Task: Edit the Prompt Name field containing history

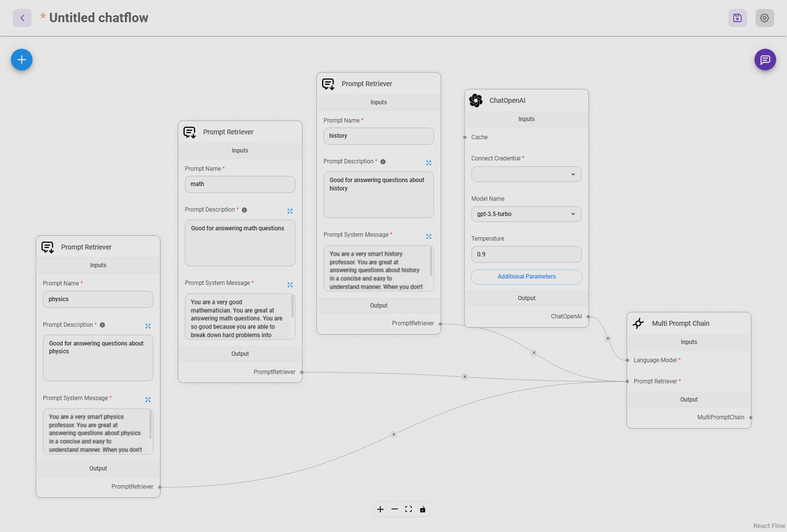Action: pos(379,136)
